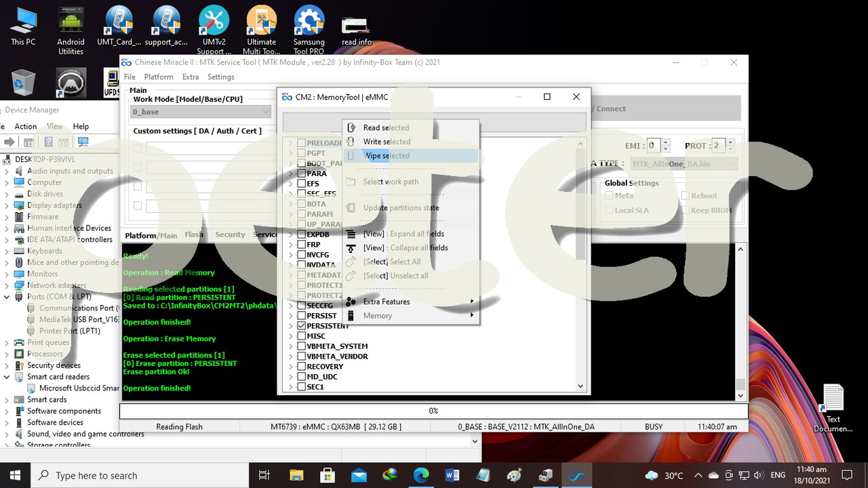Click Type here to search box
Image resolution: width=868 pixels, height=488 pixels.
coord(140,475)
